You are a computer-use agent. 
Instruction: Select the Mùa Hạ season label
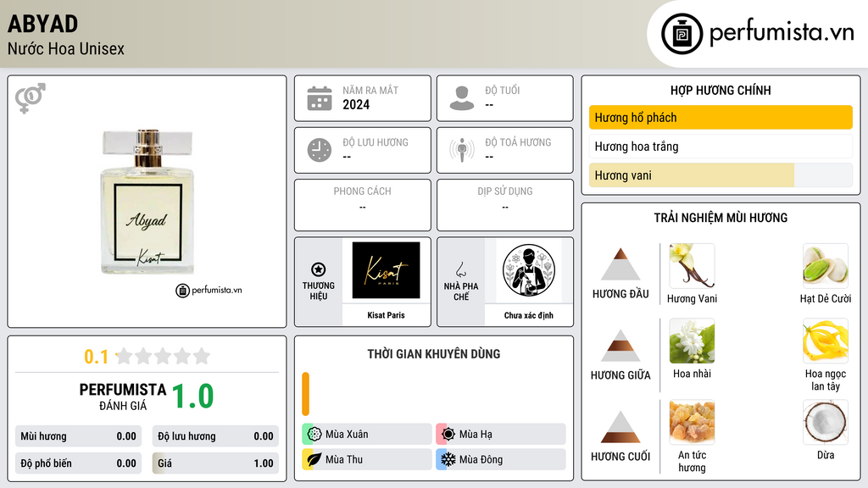pos(476,435)
